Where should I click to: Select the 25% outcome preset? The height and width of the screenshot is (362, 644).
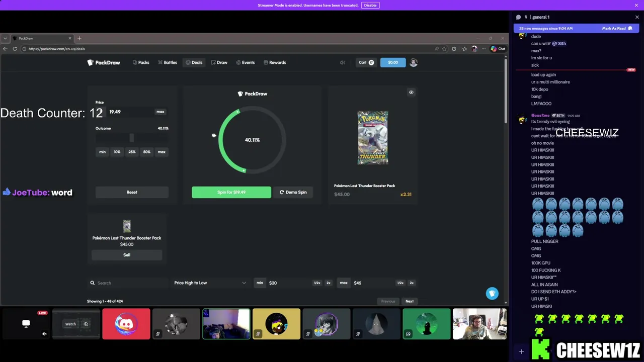(132, 152)
